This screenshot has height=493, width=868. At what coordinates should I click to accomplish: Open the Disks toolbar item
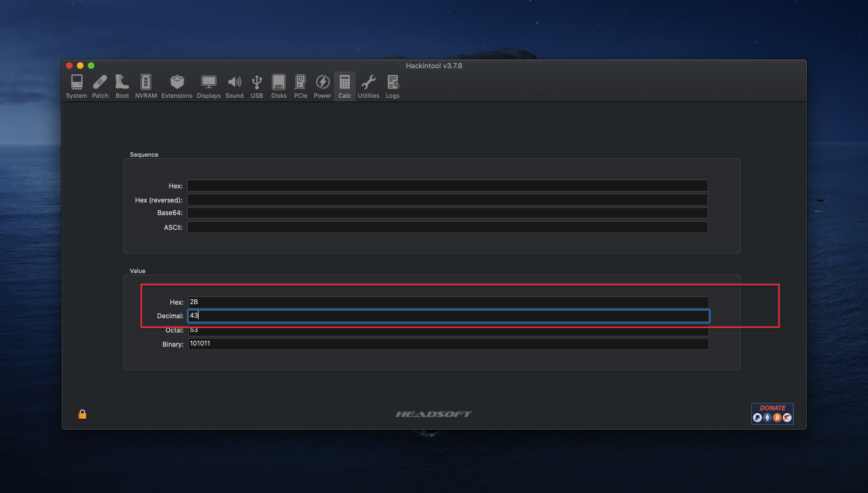(279, 86)
